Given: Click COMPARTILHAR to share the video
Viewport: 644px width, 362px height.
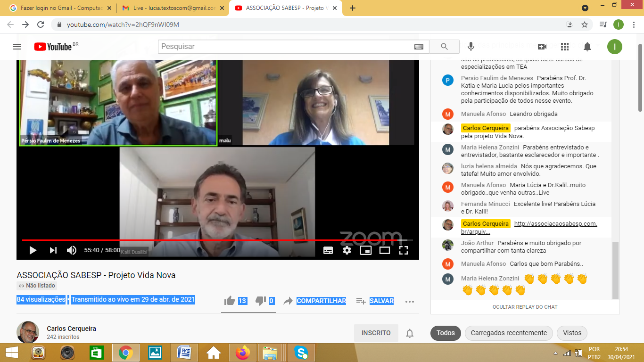Looking at the screenshot, I should click(x=315, y=301).
